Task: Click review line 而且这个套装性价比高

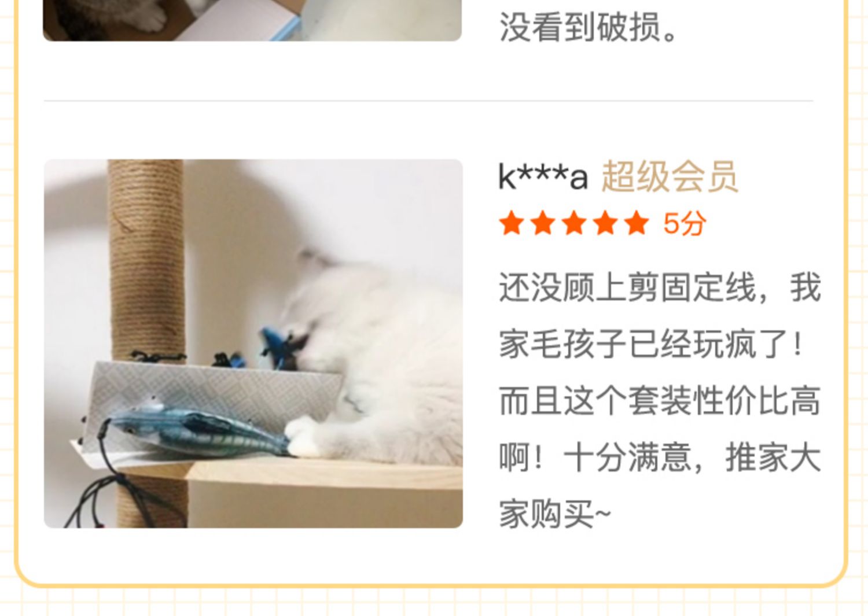Action: coord(660,401)
